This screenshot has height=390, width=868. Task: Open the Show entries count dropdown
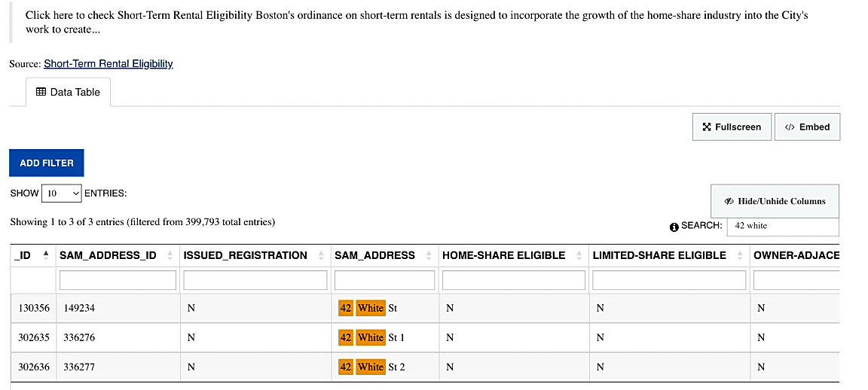[x=62, y=193]
